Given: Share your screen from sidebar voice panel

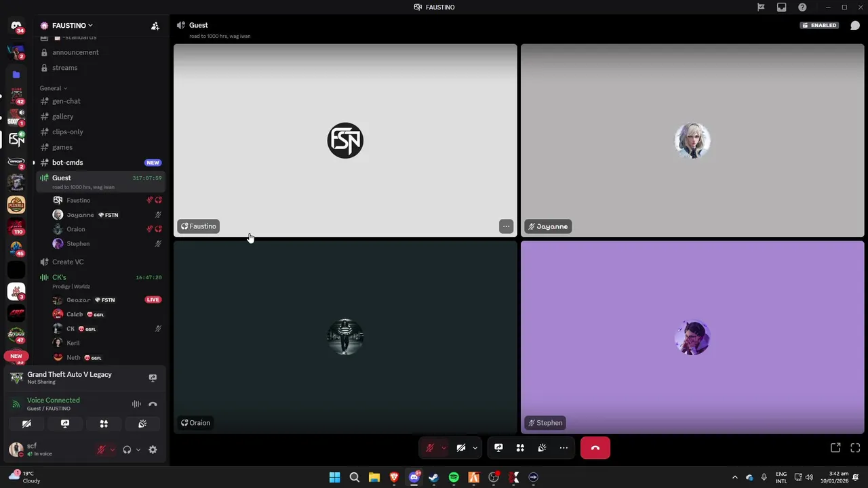Looking at the screenshot, I should tap(65, 424).
